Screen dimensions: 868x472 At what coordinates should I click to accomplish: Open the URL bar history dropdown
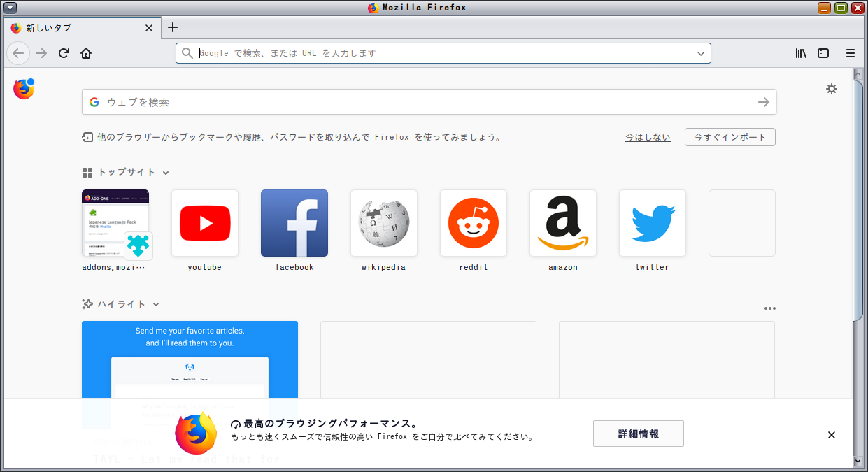[701, 53]
